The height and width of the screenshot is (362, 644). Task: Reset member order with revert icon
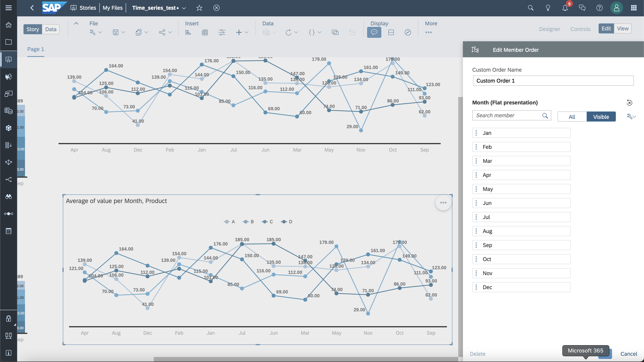(x=629, y=103)
